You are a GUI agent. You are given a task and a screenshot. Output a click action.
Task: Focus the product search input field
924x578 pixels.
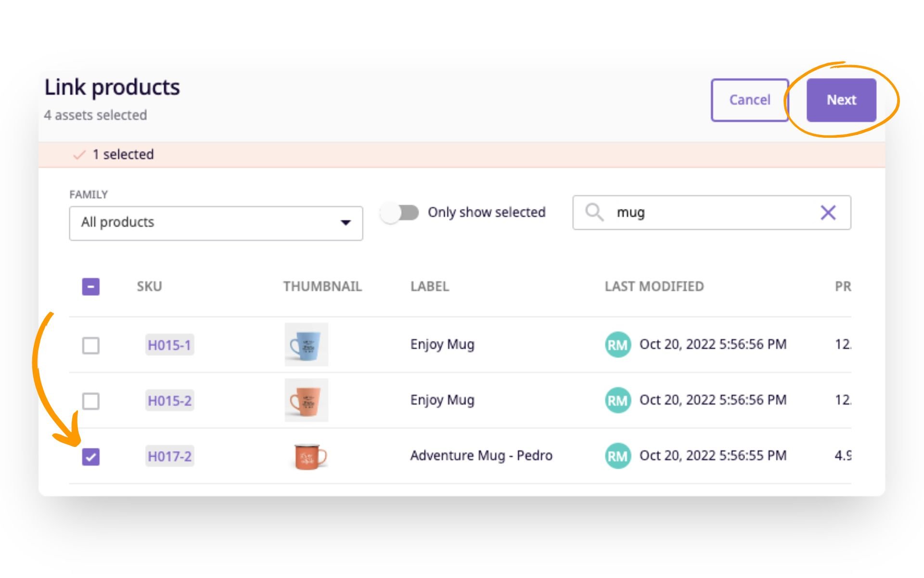[x=712, y=212]
